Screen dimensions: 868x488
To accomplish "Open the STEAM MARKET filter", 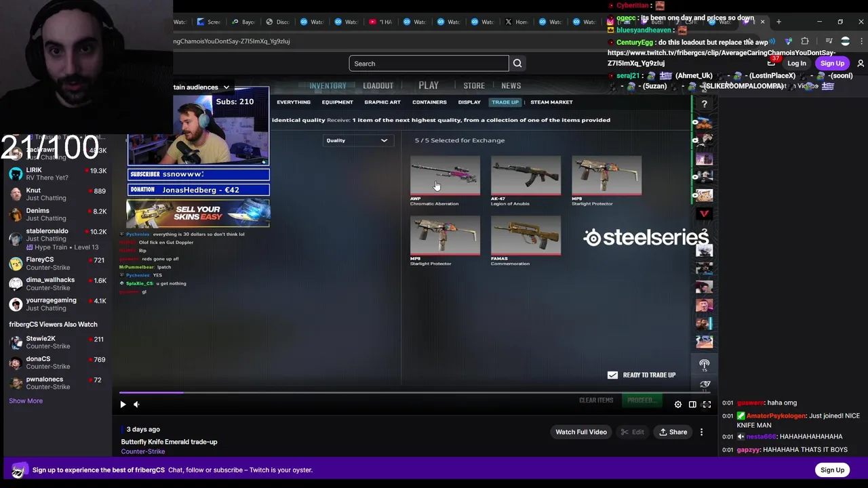I will click(551, 102).
